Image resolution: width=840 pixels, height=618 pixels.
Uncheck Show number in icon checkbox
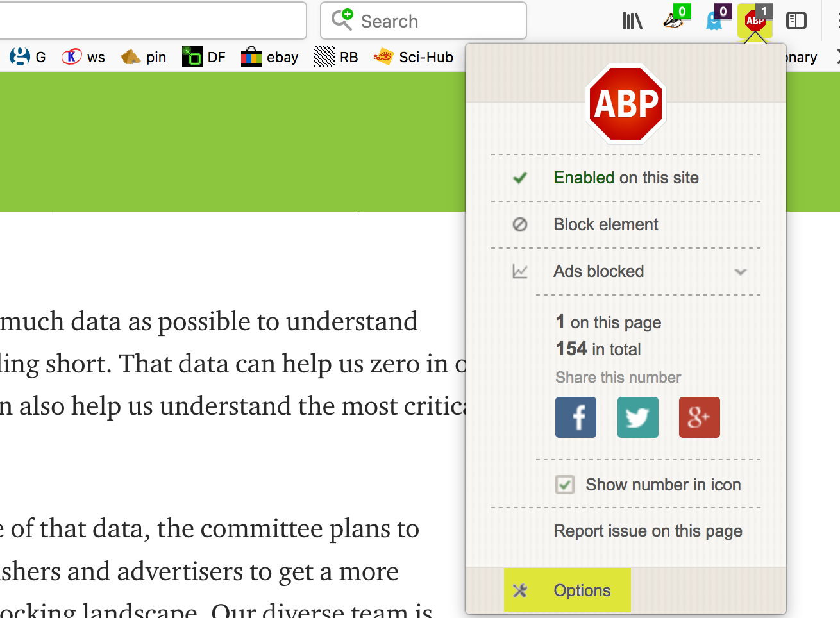pyautogui.click(x=565, y=485)
